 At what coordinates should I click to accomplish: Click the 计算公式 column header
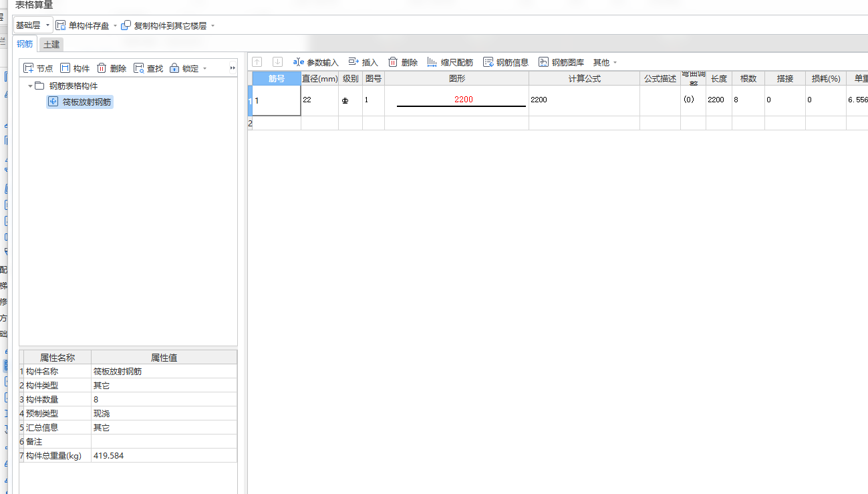[x=585, y=78]
